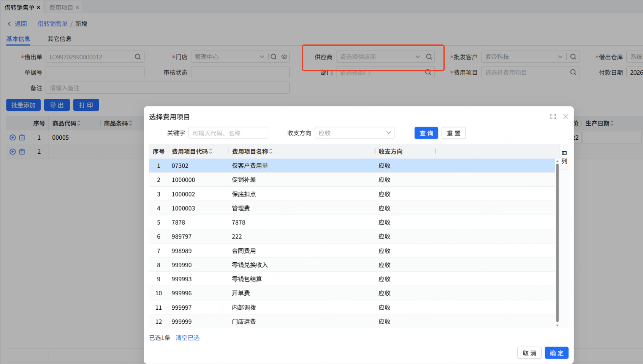Click the 借转销售单 breadcrumb link

52,24
